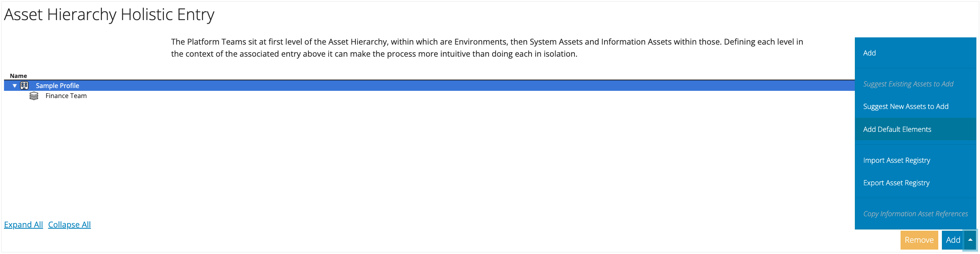The image size is (980, 254).
Task: Click the orange Remove button
Action: point(919,240)
